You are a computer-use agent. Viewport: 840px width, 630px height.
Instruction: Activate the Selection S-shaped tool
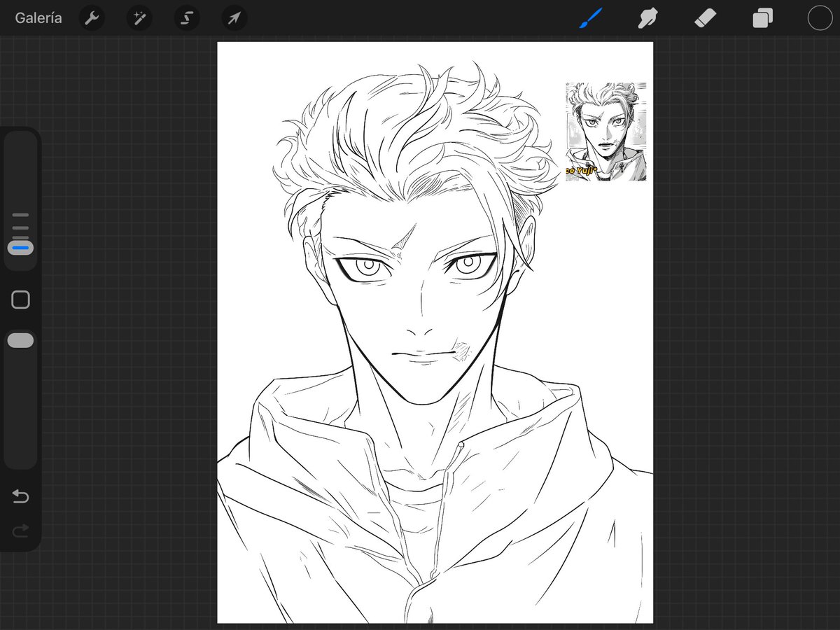pyautogui.click(x=187, y=18)
